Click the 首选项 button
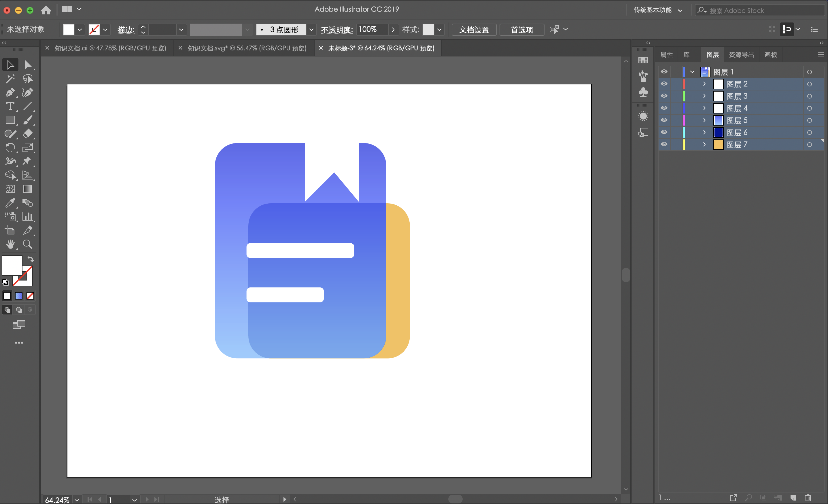This screenshot has height=504, width=828. 522,30
